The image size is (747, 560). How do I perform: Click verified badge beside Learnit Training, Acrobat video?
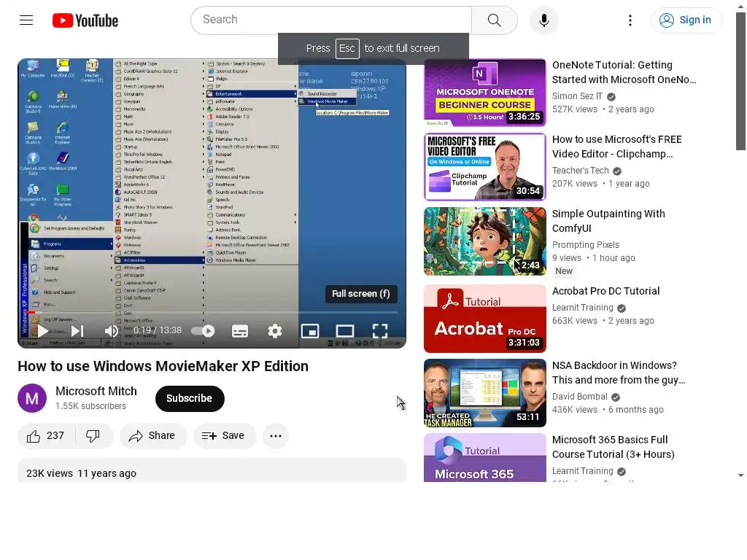(x=622, y=308)
